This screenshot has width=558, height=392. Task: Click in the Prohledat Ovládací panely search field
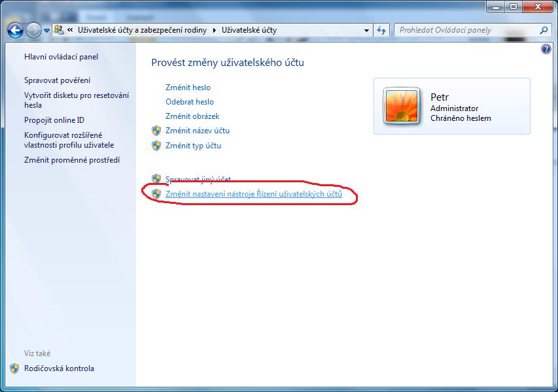click(466, 31)
